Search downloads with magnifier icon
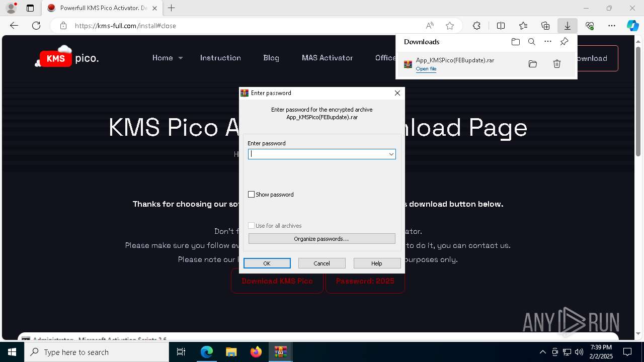Screen dimensions: 644x362 [x=532, y=42]
